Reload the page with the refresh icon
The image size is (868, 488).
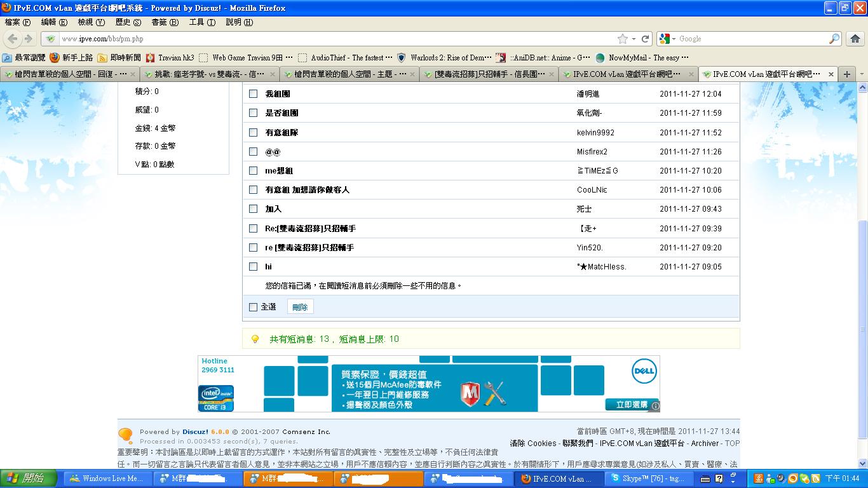(x=645, y=39)
